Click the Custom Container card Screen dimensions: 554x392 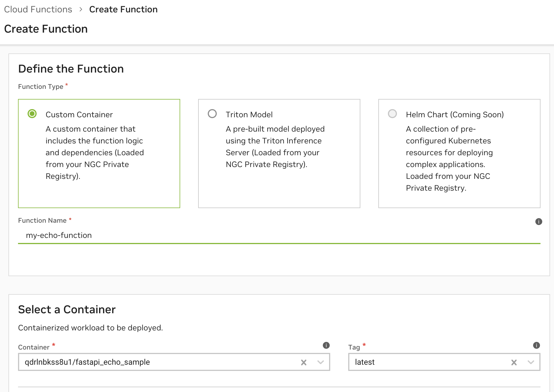99,153
